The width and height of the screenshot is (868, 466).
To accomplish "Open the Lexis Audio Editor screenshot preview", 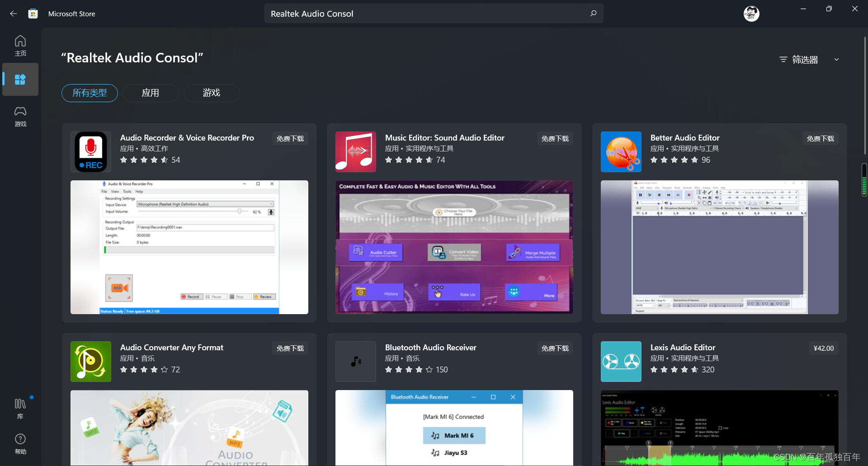I will (720, 428).
